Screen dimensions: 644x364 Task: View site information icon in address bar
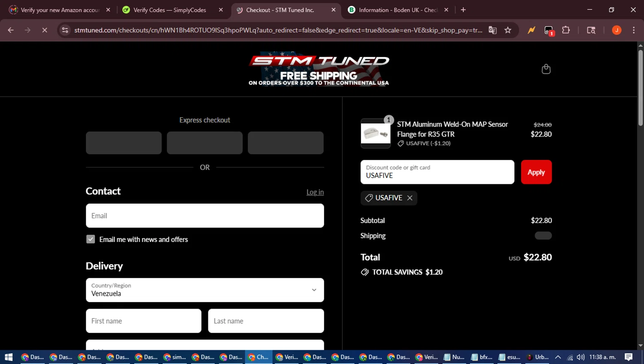click(x=65, y=30)
